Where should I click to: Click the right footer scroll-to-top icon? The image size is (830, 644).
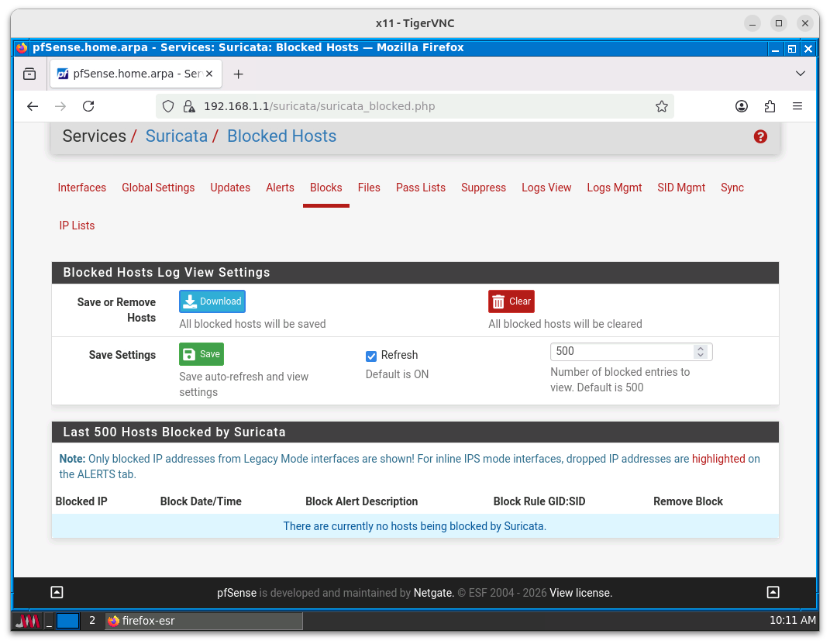pos(773,592)
